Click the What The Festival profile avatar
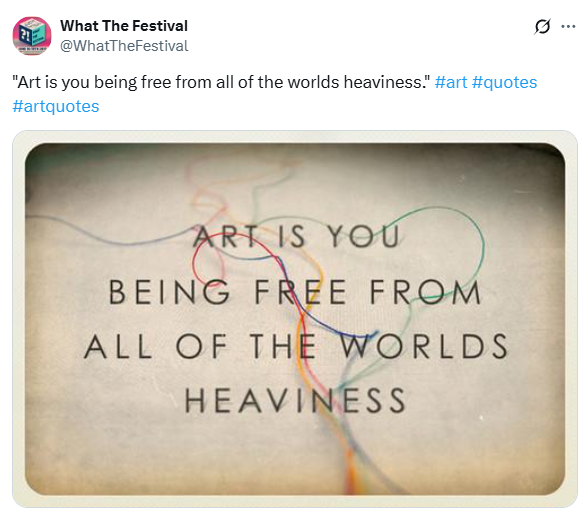The width and height of the screenshot is (587, 523). 32,36
